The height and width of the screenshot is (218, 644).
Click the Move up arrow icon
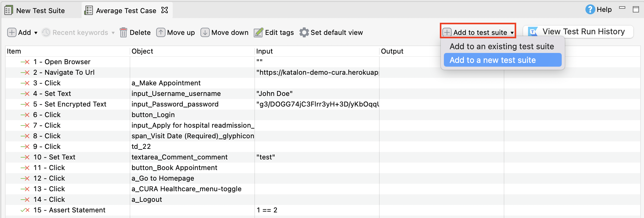pos(161,32)
